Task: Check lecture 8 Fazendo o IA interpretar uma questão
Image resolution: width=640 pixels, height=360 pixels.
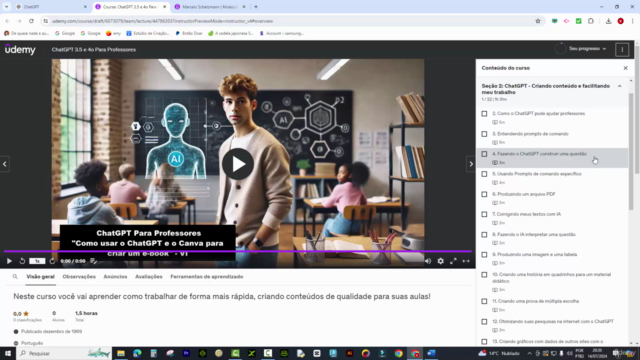Action: [x=484, y=235]
